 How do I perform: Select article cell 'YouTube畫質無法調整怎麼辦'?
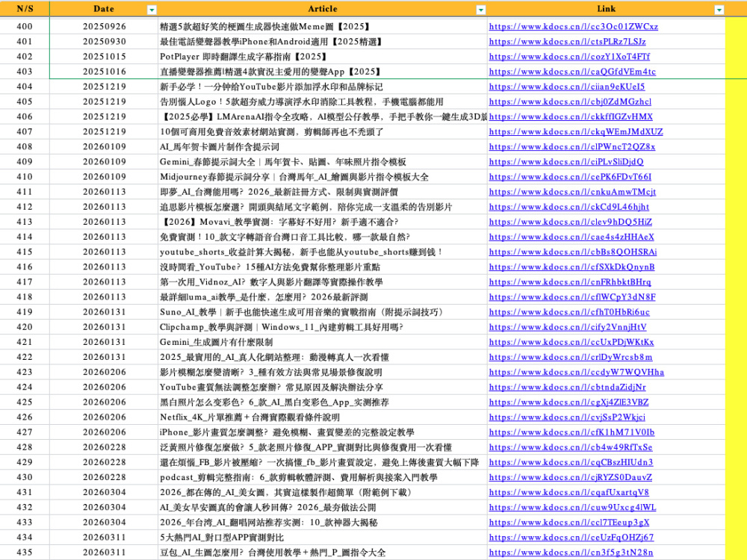click(323, 387)
